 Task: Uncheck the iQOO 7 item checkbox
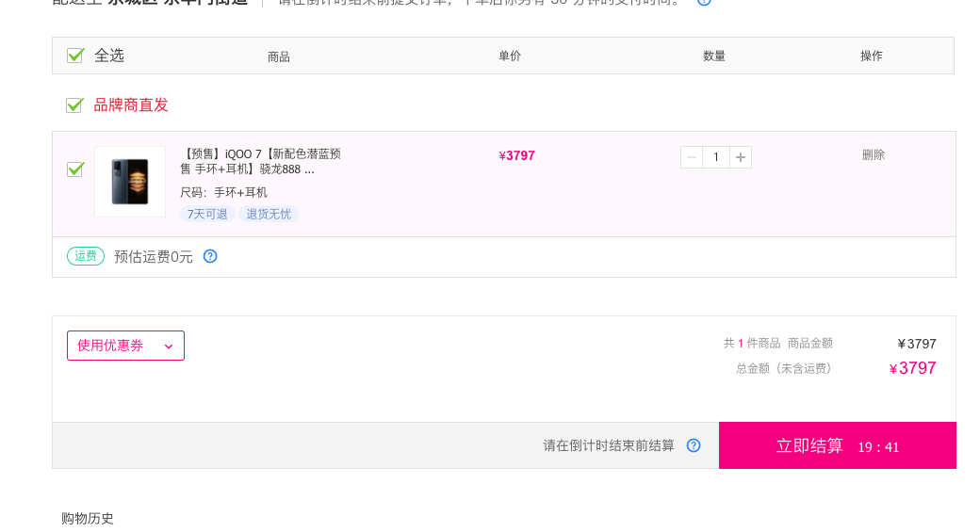click(x=75, y=169)
